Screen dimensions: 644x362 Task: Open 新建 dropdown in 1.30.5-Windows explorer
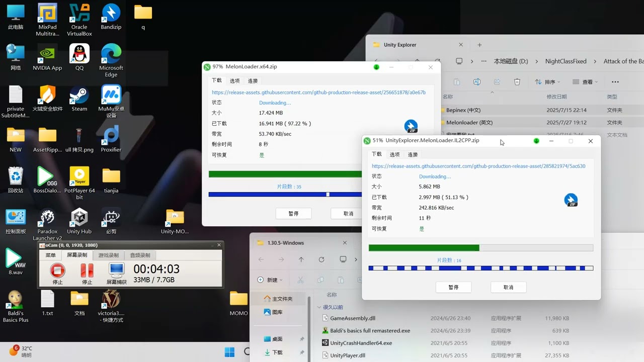tap(270, 280)
